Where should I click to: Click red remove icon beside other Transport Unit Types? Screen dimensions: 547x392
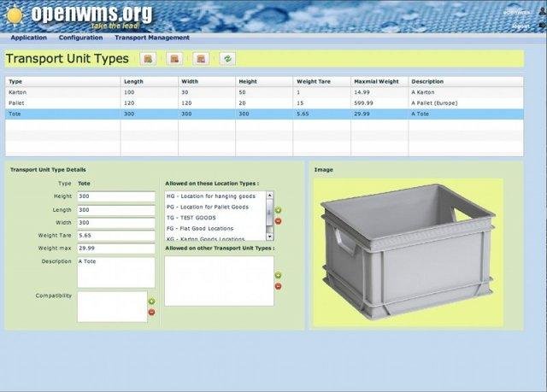click(x=278, y=286)
